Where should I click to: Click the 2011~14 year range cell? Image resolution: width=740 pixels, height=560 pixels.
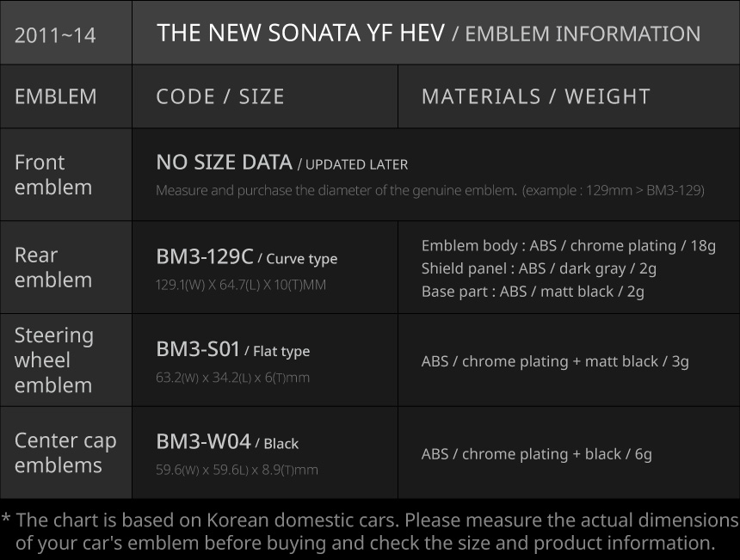pyautogui.click(x=55, y=35)
